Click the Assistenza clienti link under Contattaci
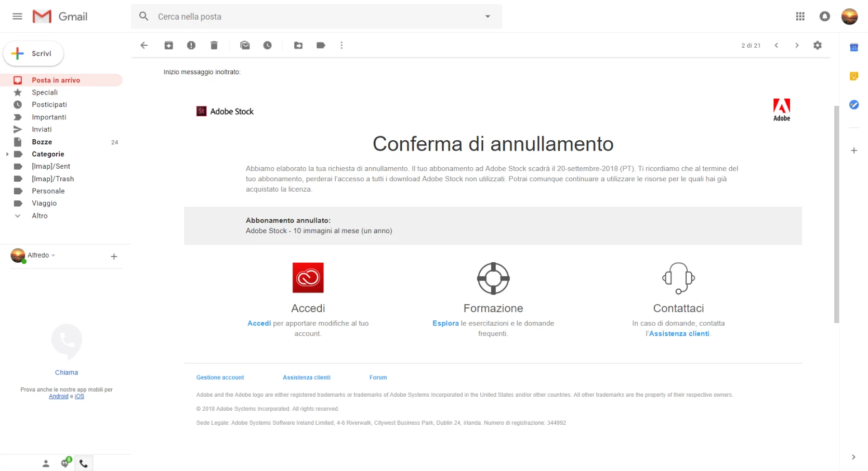 (x=679, y=333)
